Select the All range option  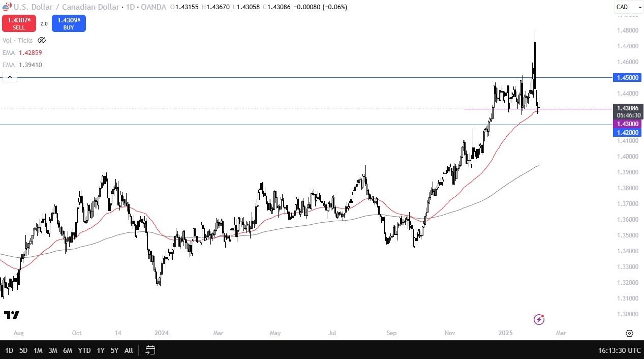[x=129, y=350]
